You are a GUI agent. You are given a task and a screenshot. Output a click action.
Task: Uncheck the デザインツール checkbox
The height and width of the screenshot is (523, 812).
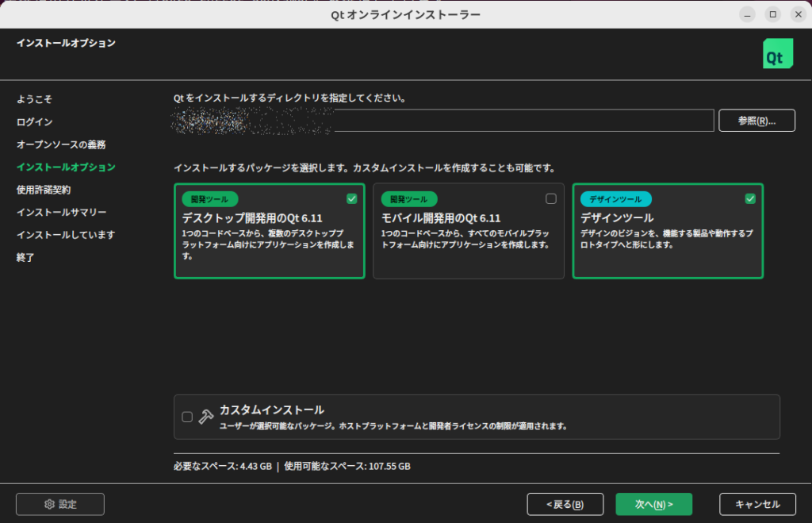click(x=750, y=198)
